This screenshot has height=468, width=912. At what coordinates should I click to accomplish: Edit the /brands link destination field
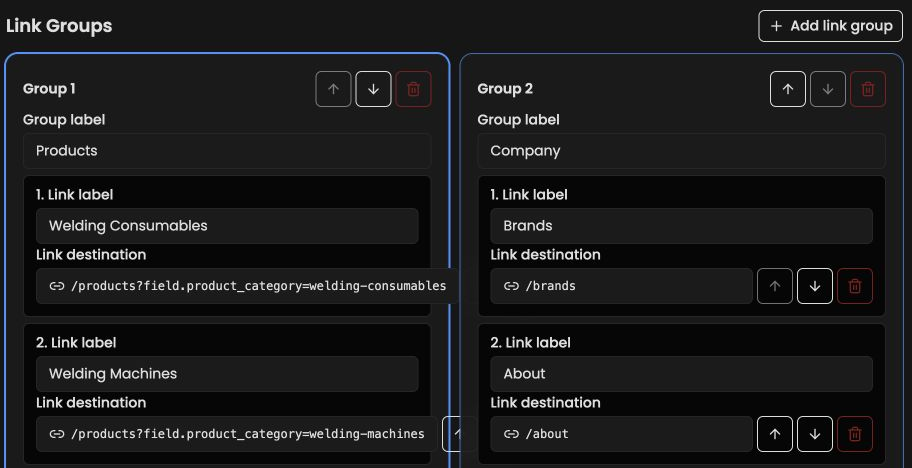click(x=621, y=286)
